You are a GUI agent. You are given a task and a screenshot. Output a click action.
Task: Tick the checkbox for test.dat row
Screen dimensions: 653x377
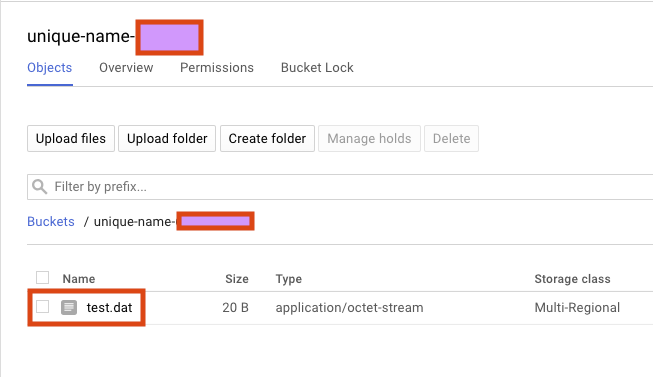click(x=42, y=307)
